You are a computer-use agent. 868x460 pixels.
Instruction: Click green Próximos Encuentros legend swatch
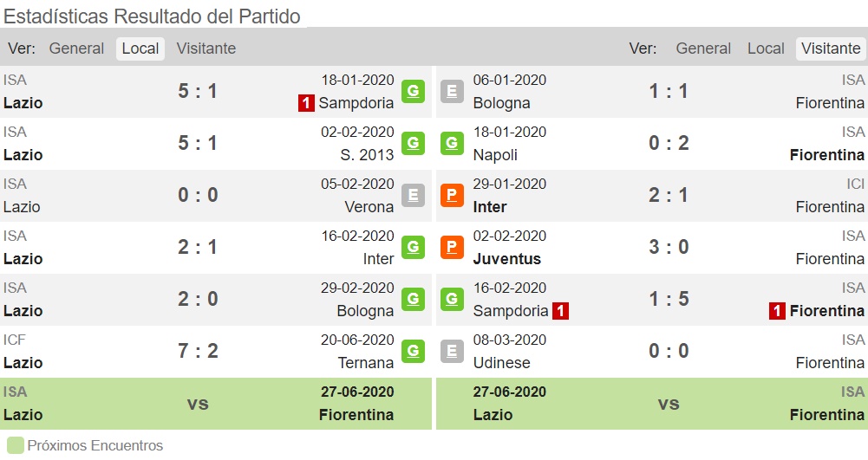point(16,445)
